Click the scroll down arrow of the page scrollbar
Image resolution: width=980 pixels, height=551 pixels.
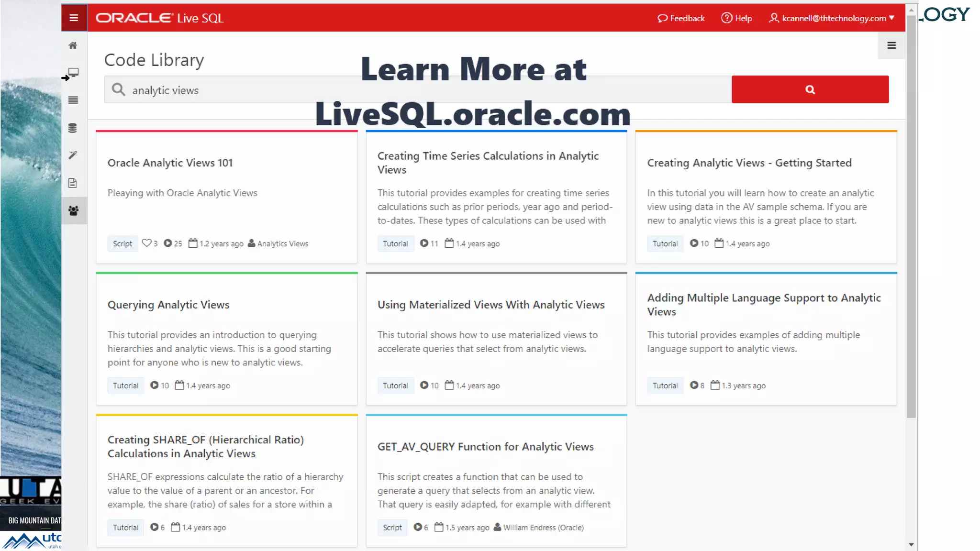pos(911,545)
